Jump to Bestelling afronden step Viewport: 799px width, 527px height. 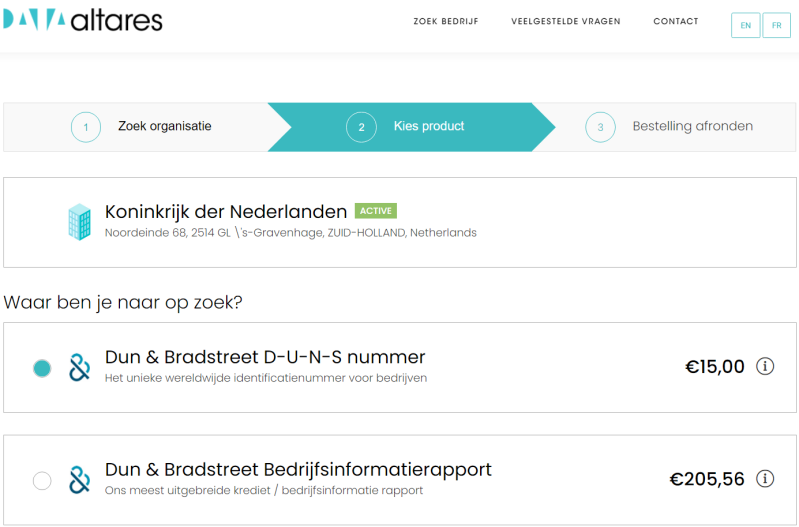(692, 127)
